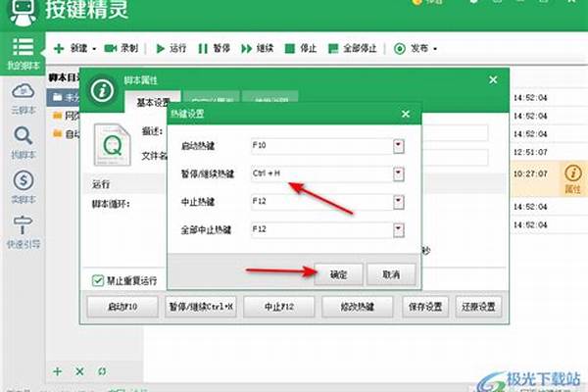588x392 pixels.
Task: Delete folder with bottom X icon
Action: click(x=79, y=371)
